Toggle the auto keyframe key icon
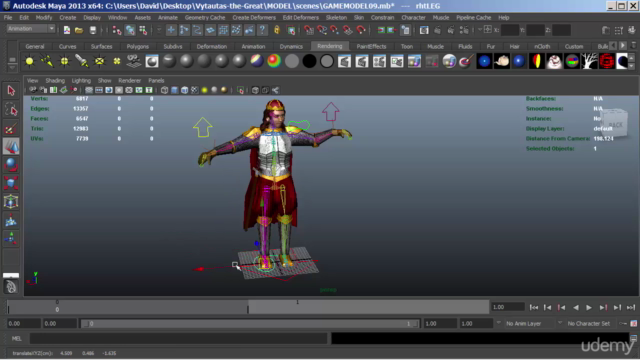 (x=623, y=324)
